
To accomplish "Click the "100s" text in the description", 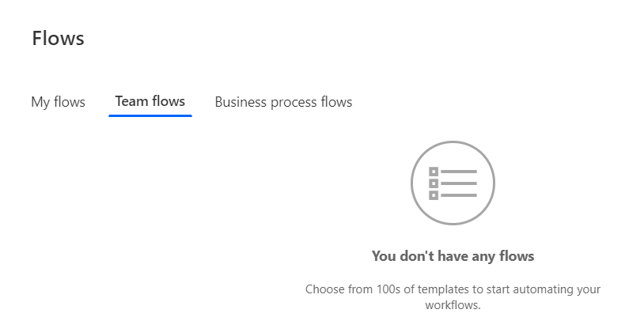I will (x=388, y=289).
